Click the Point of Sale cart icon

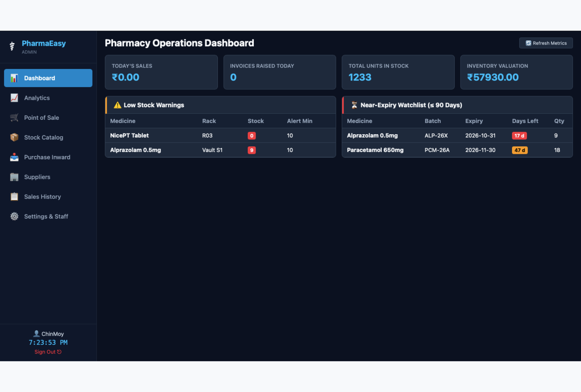(14, 118)
